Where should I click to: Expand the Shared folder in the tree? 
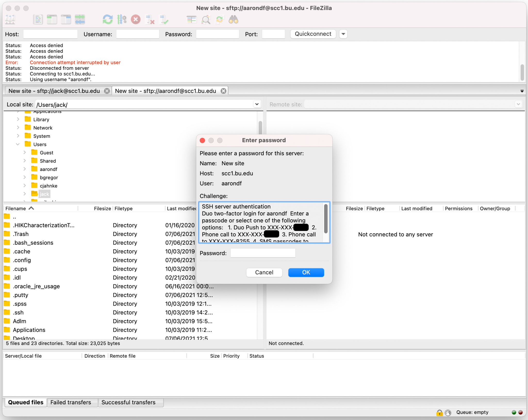24,161
